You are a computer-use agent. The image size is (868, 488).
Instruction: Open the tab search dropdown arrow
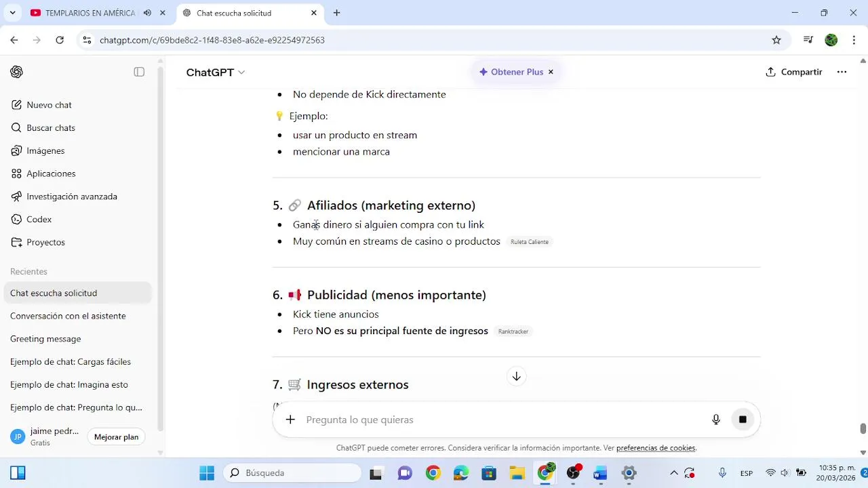[x=12, y=13]
